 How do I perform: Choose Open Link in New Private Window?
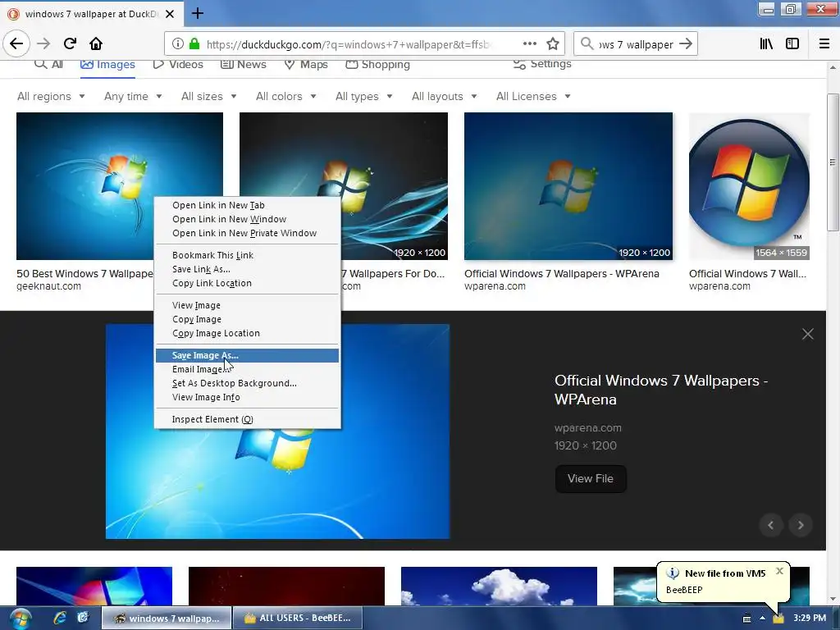pyautogui.click(x=247, y=233)
